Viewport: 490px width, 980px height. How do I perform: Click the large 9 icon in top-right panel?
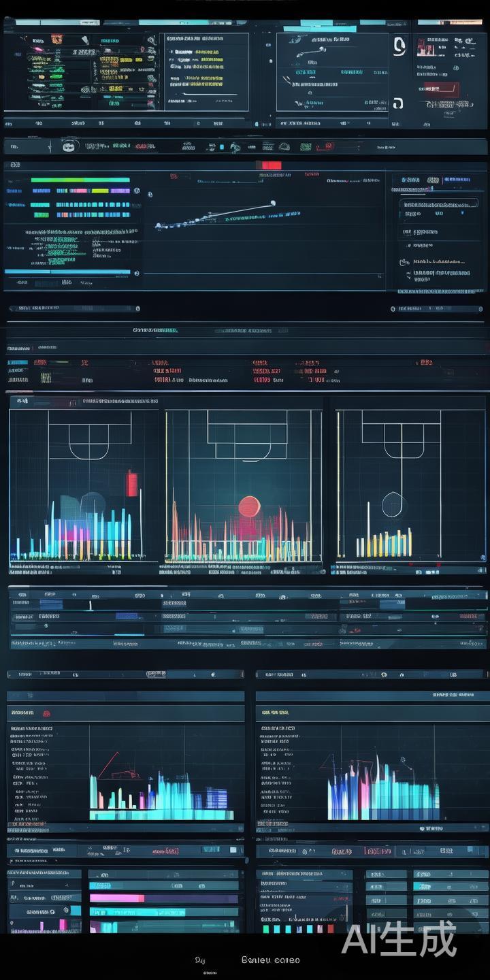[399, 46]
